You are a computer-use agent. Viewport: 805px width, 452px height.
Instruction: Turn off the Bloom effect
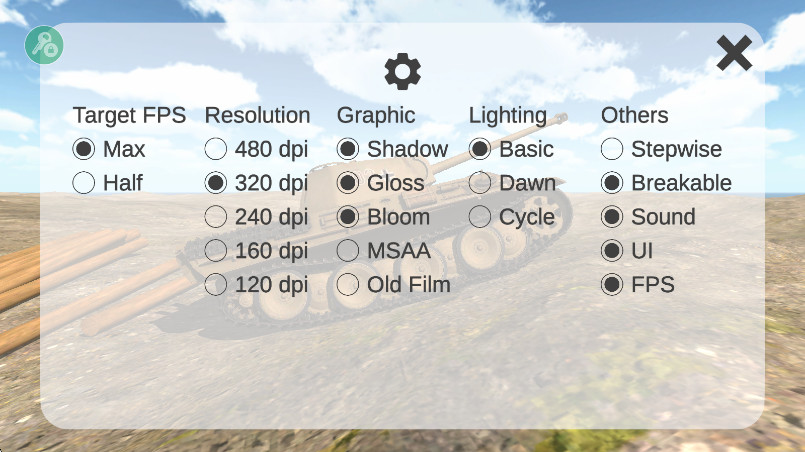tap(348, 217)
